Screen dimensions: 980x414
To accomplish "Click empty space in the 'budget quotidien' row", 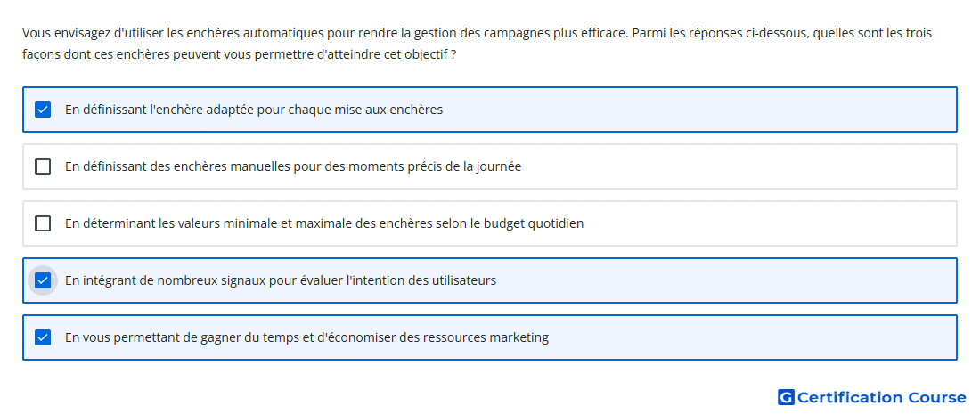I will [769, 223].
